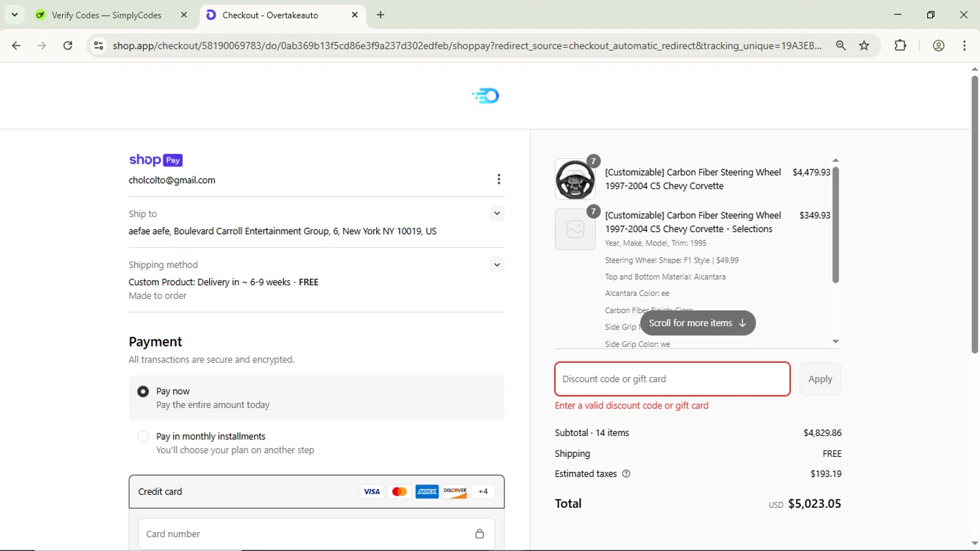Image resolution: width=980 pixels, height=551 pixels.
Task: Select Pay in monthly installments
Action: click(x=143, y=437)
